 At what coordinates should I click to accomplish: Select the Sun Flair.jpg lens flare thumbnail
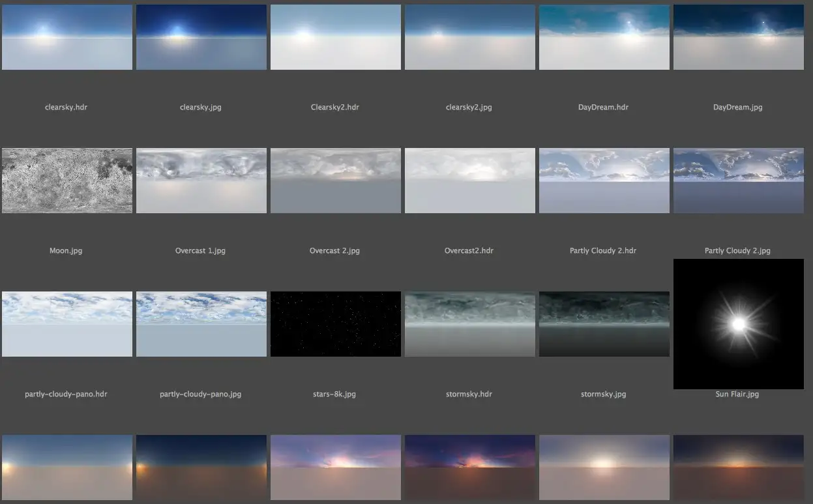739,324
